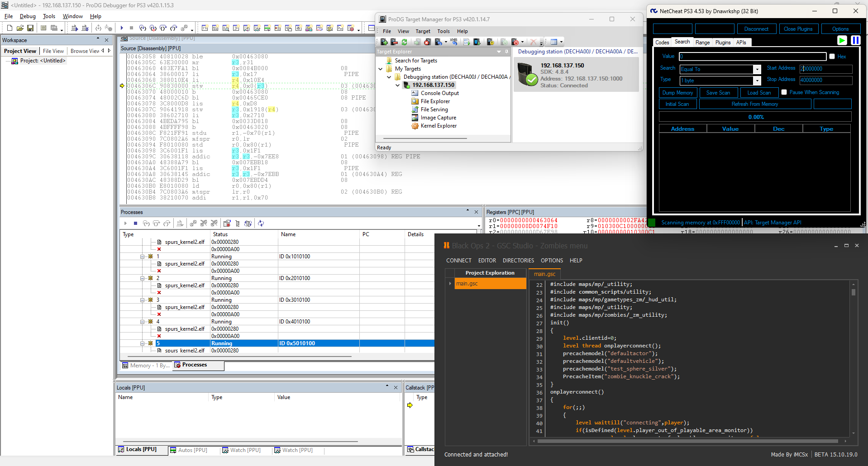Viewport: 868px width, 466px height.
Task: Select the Memory - 1 By... tab
Action: (146, 366)
